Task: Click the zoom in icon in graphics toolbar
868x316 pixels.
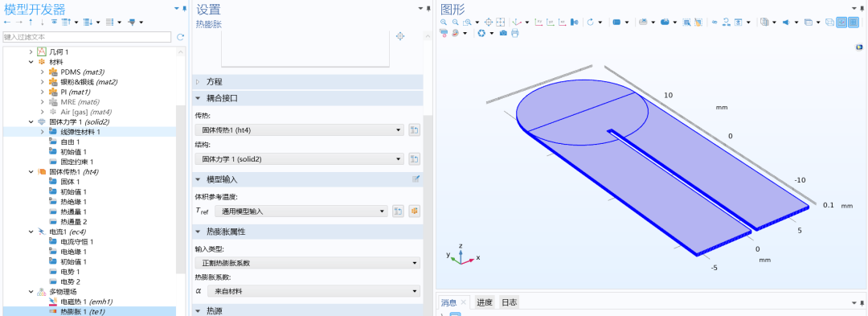Action: click(444, 23)
